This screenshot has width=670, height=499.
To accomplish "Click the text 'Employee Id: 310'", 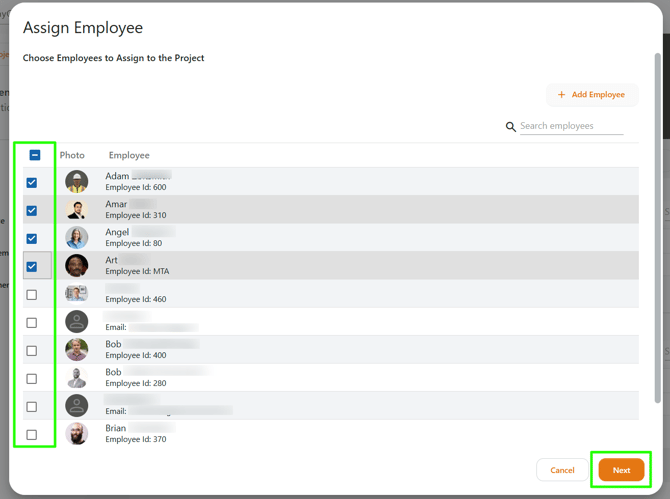I will pos(136,215).
